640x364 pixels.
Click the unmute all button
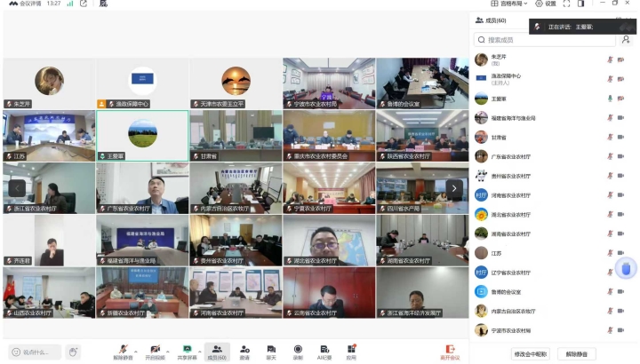(x=577, y=353)
